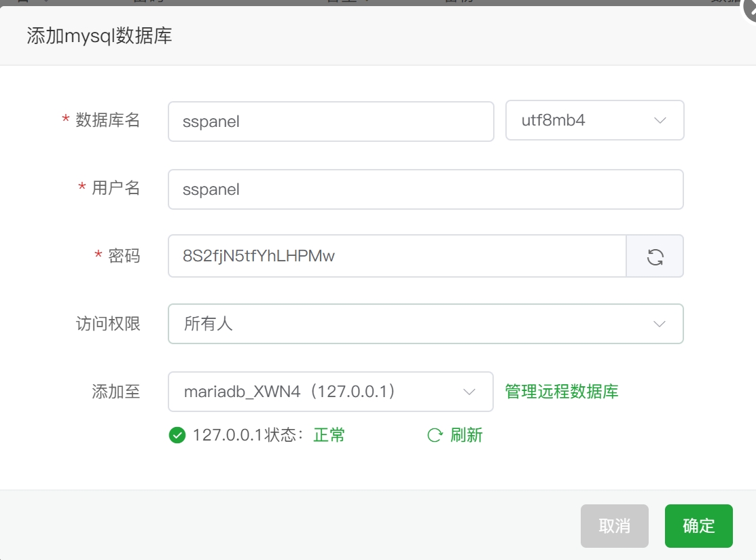
Task: Click the 刷新 text link
Action: pyautogui.click(x=466, y=435)
